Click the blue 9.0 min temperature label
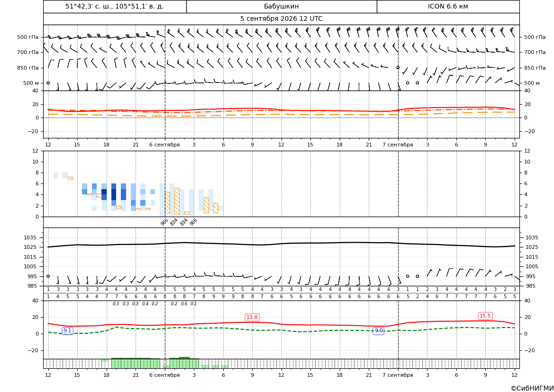 (378, 330)
